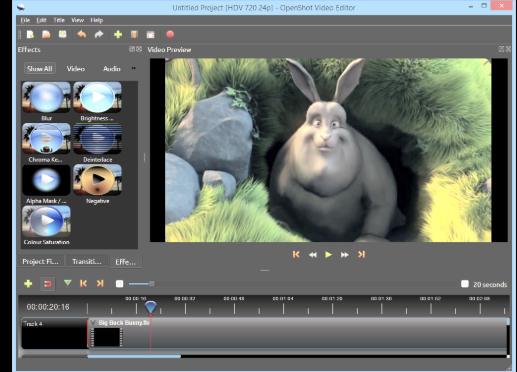Jump to end of video preview
This screenshot has width=517, height=372.
(x=361, y=255)
